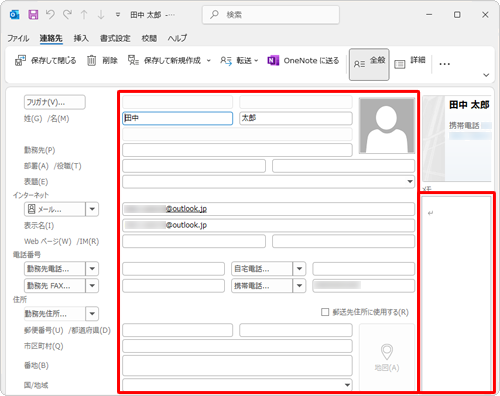The width and height of the screenshot is (500, 396).
Task: Delete the contact with the 削除 trash icon
Action: coord(102,61)
